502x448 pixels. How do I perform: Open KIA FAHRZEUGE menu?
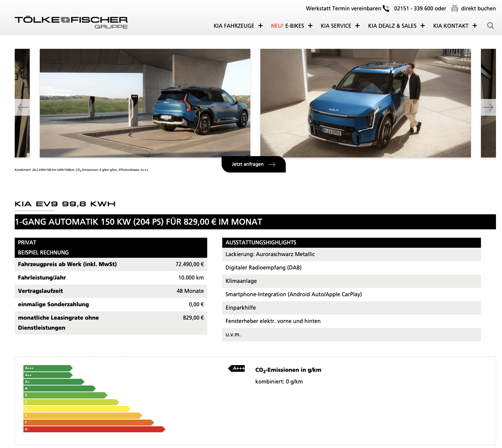pyautogui.click(x=234, y=26)
